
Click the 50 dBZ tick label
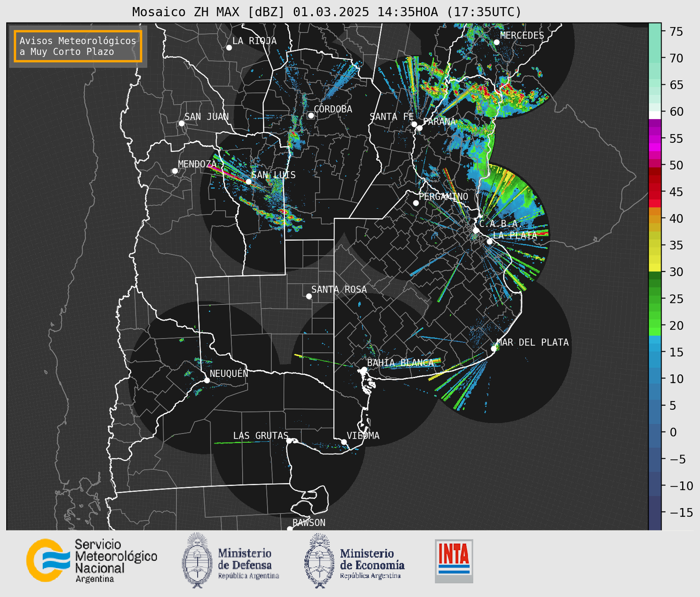pyautogui.click(x=676, y=165)
